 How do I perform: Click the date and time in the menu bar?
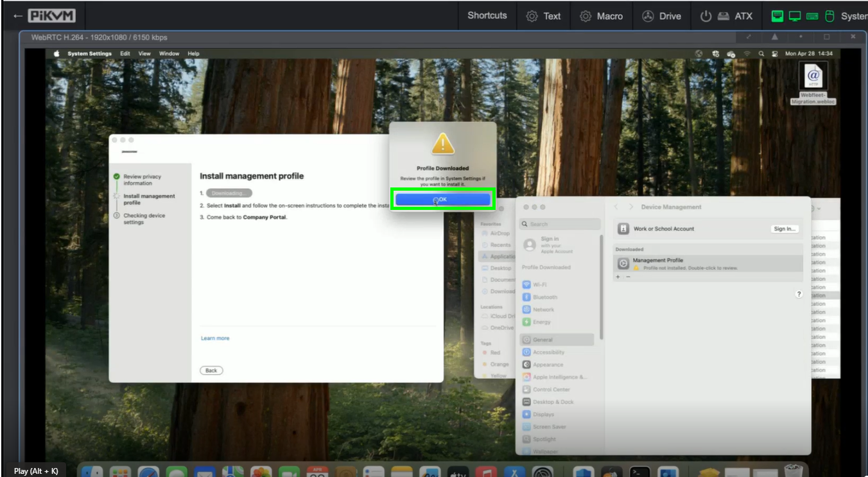pos(809,54)
